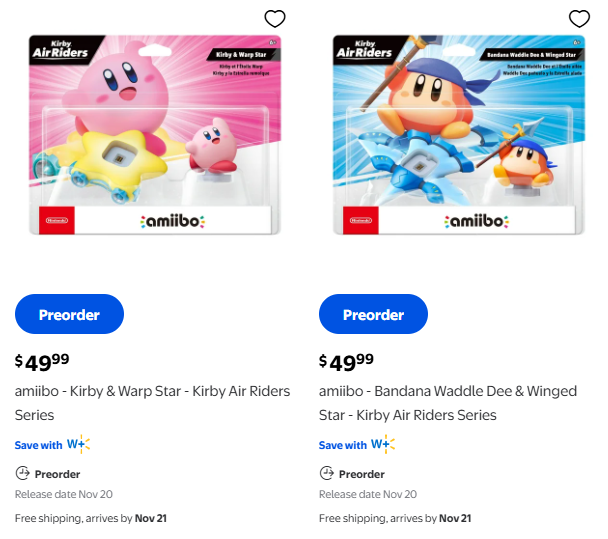Screen dimensions: 608x539
Task: Click the W+ logo under Kirby listing
Action: (x=78, y=444)
